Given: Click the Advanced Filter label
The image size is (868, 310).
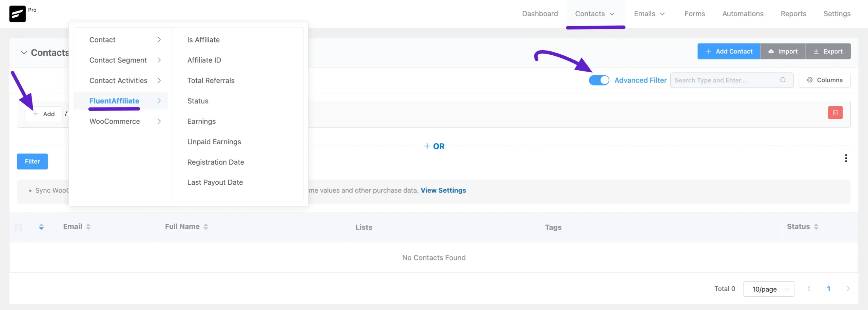Looking at the screenshot, I should coord(640,80).
